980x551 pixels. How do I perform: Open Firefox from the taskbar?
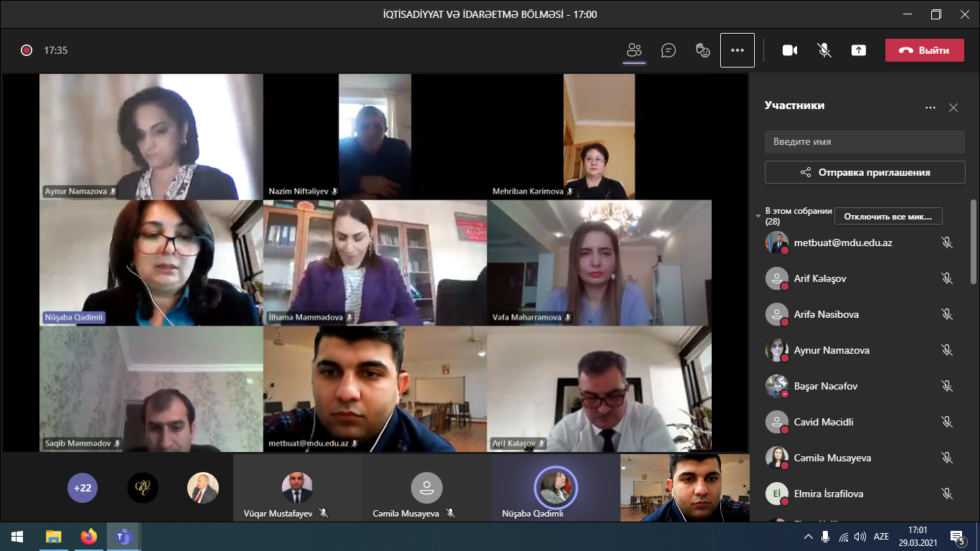click(x=89, y=537)
